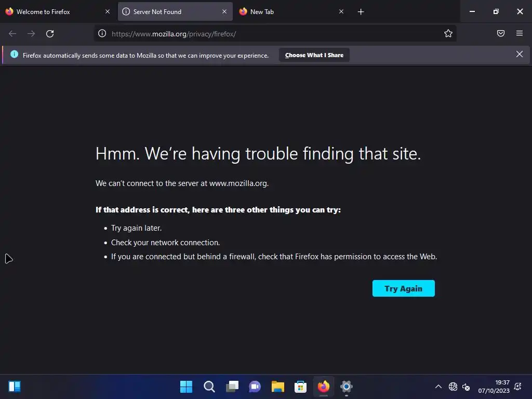This screenshot has height=399, width=532.
Task: Open the clock showing 19:37
Action: 494,387
